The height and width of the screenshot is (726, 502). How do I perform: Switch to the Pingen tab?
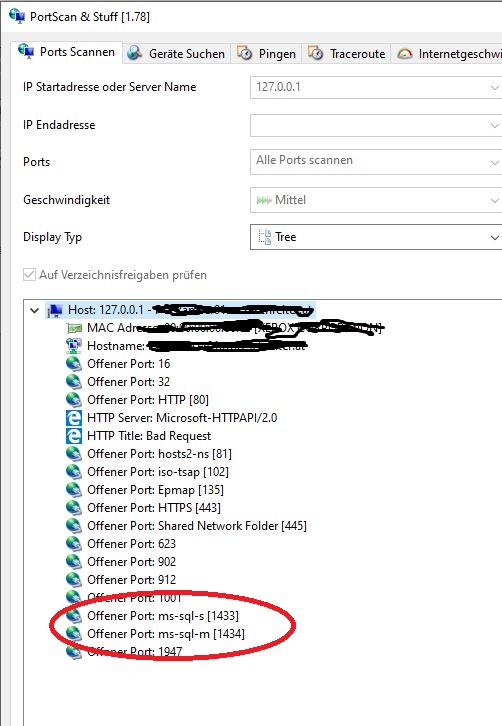point(267,54)
